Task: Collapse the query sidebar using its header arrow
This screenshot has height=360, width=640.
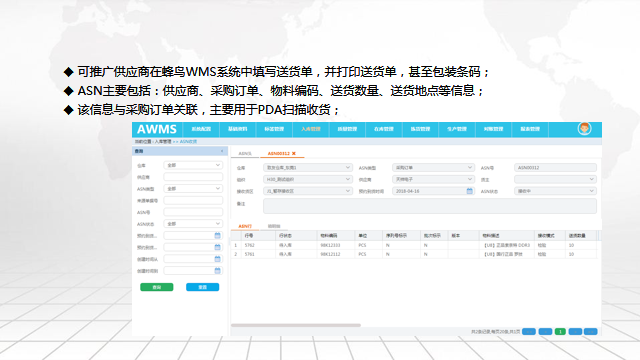Action: tap(222, 151)
